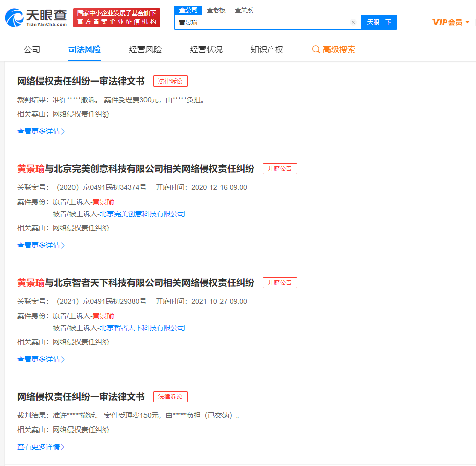
Task: Open the VIP会员 link
Action: point(448,22)
